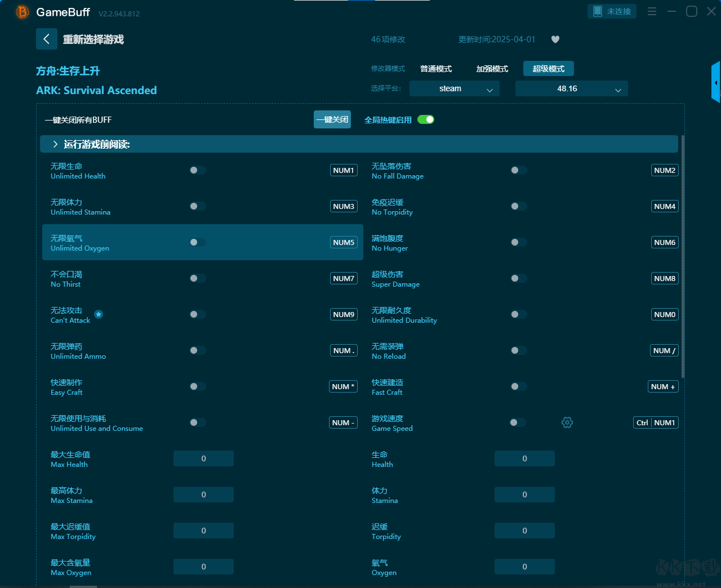Viewport: 721px width, 588px height.
Task: Click the NUM5 hotkey button
Action: pyautogui.click(x=344, y=242)
